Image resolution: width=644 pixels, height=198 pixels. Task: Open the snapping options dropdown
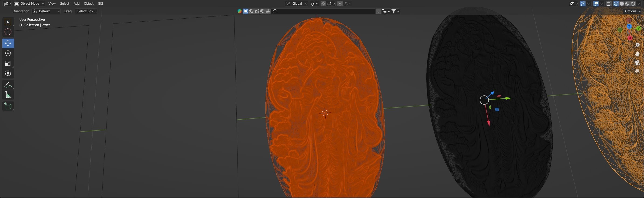(x=331, y=3)
